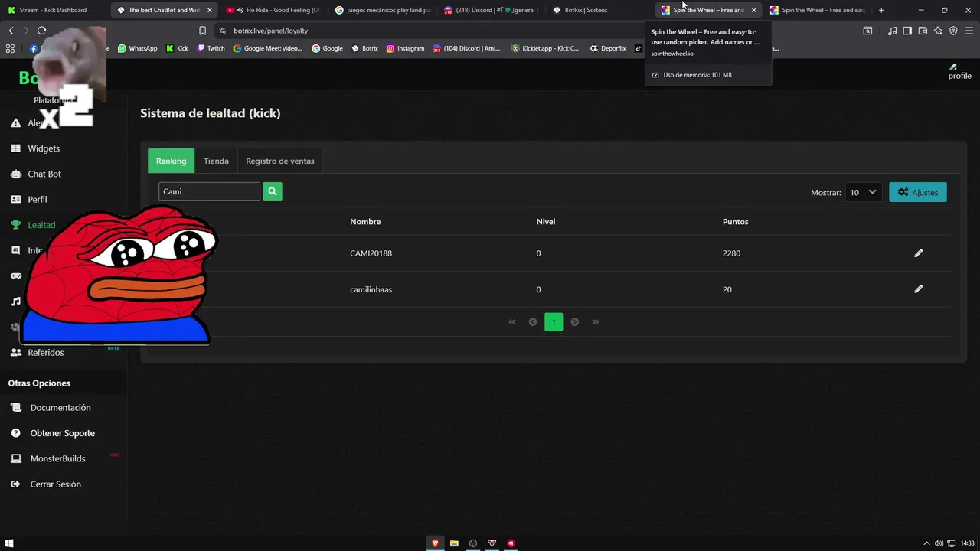The width and height of the screenshot is (980, 551).
Task: Edit CAMI20188 row with pencil icon
Action: (918, 253)
